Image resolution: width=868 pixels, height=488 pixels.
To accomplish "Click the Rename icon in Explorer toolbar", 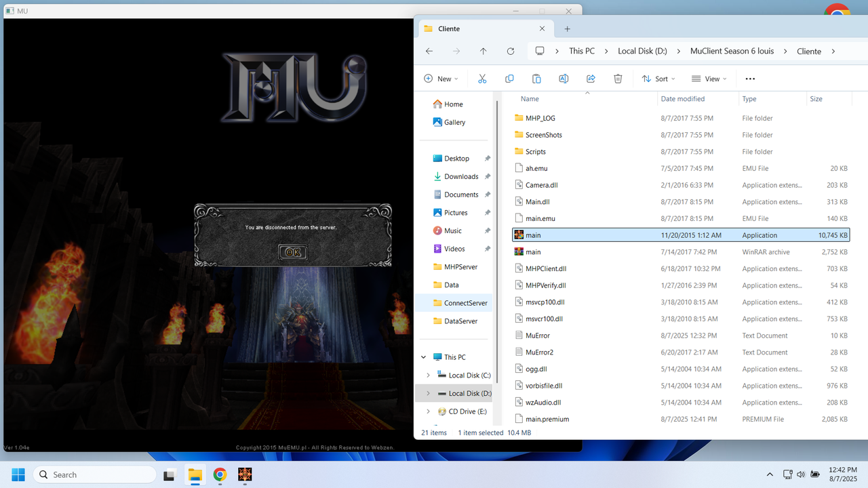I will (x=564, y=79).
